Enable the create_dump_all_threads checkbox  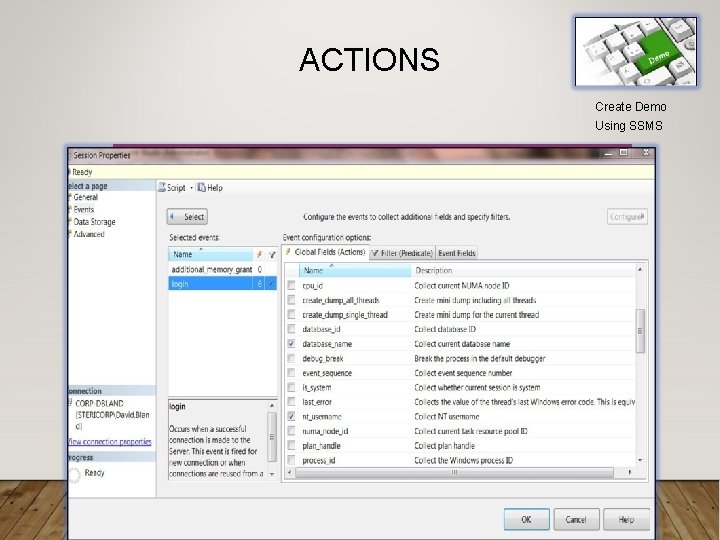tap(291, 300)
